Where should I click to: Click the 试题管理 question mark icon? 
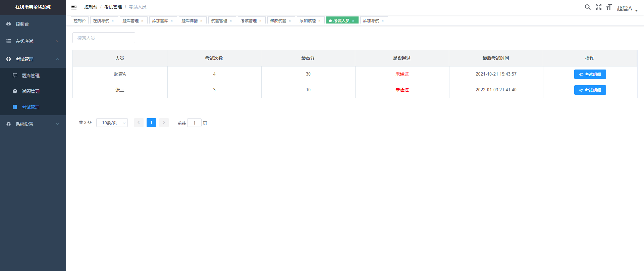coord(15,91)
